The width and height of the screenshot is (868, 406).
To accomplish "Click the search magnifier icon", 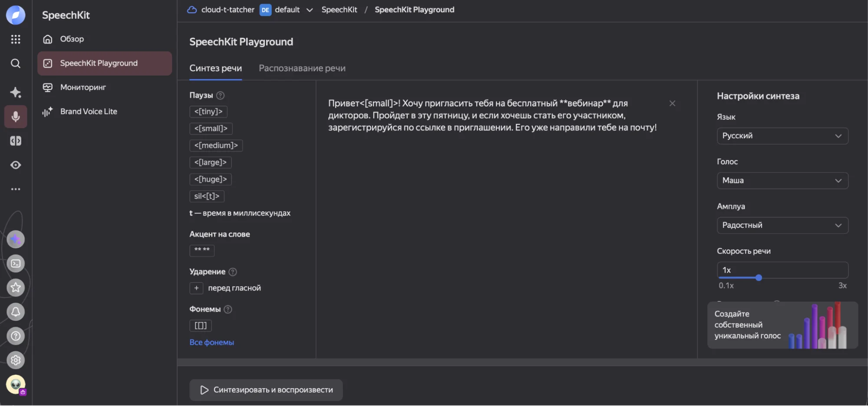I will (16, 63).
